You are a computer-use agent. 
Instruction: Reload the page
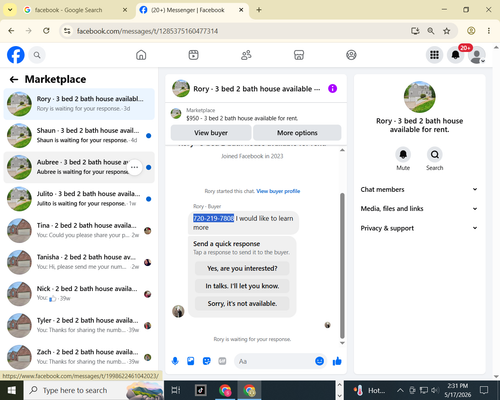(46, 31)
